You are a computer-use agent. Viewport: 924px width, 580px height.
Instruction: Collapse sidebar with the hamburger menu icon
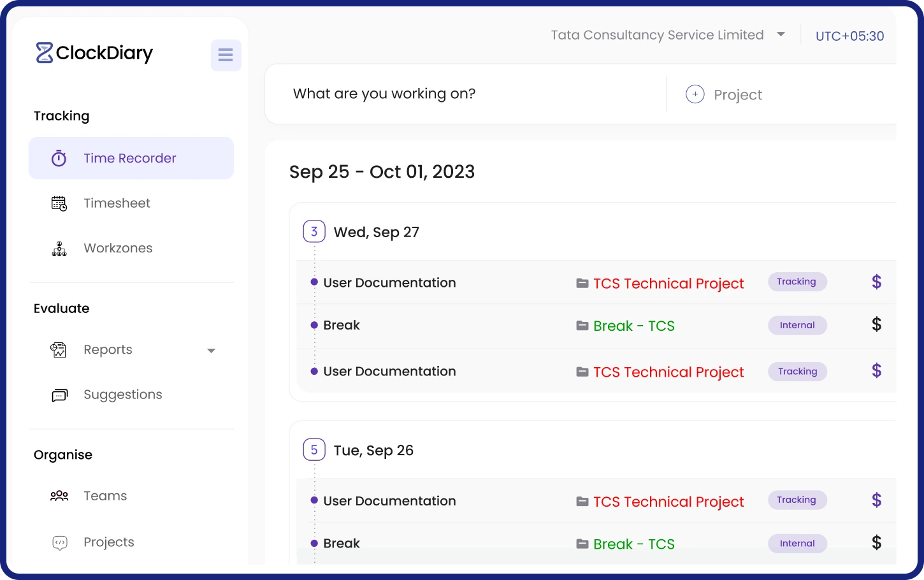pyautogui.click(x=226, y=55)
